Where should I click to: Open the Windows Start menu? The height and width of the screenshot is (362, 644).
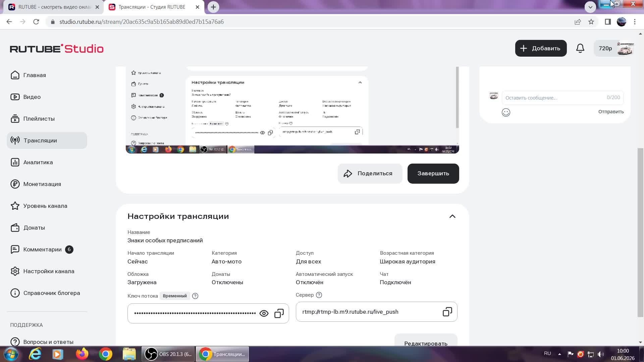click(11, 354)
